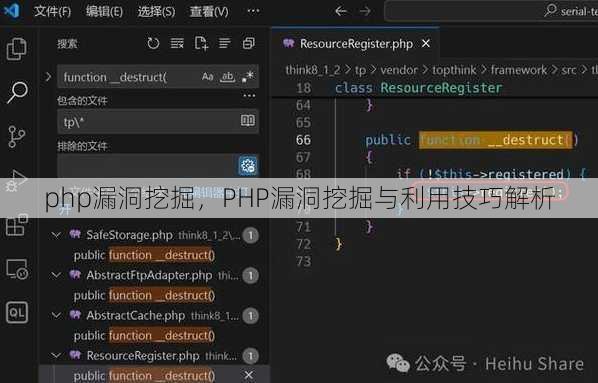Click the VS Code logo icon
Screen dimensions: 598x383
(x=11, y=10)
